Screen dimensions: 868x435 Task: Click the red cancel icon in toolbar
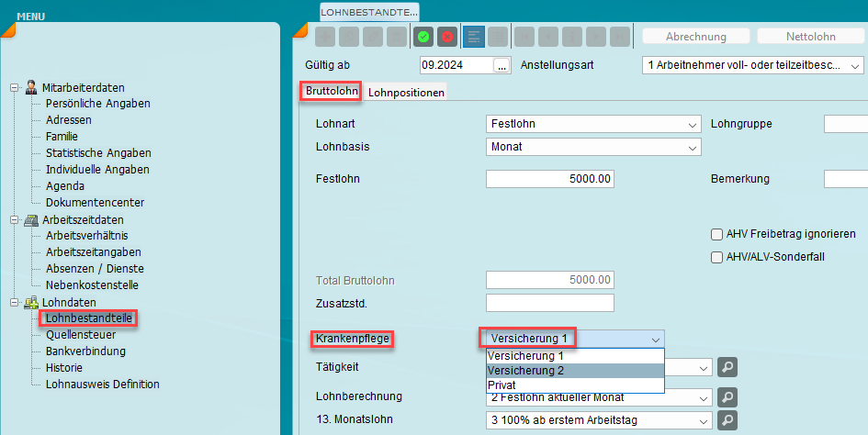[447, 37]
